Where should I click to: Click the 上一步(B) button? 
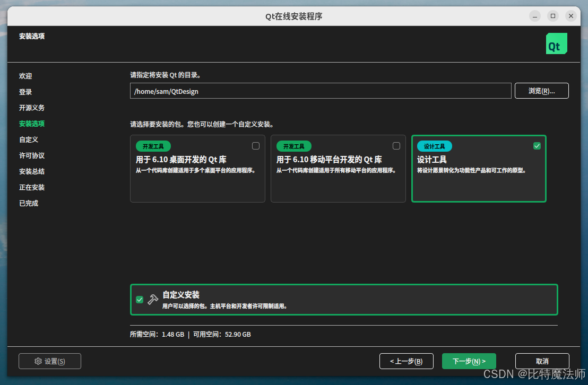pyautogui.click(x=406, y=361)
